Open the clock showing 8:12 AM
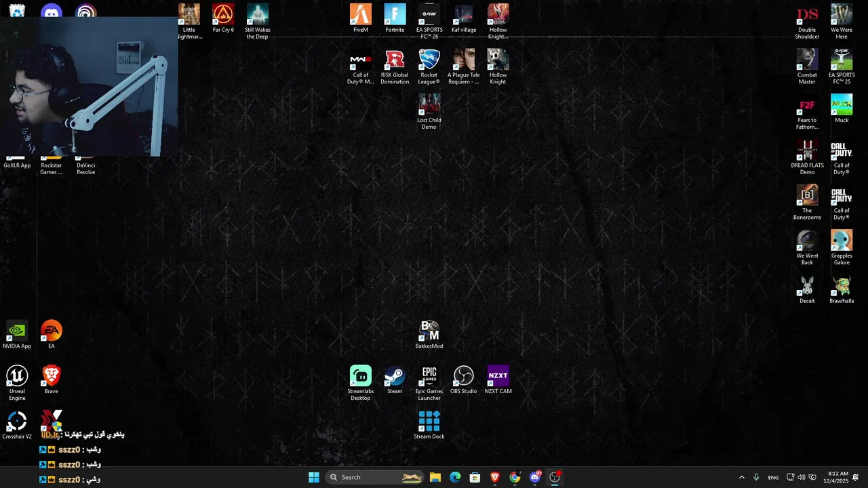This screenshot has height=488, width=868. [x=837, y=477]
